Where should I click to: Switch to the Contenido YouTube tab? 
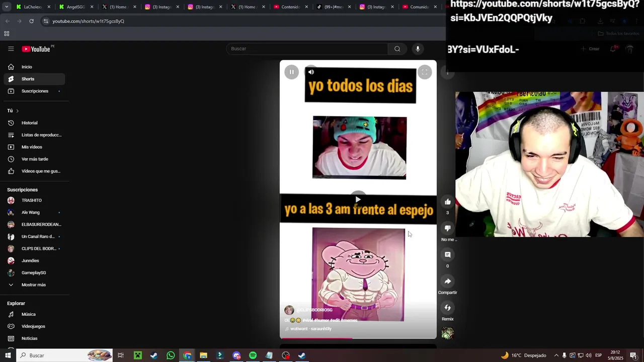click(291, 7)
